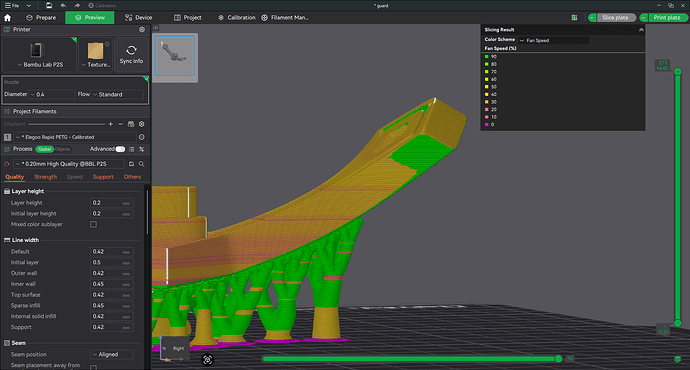This screenshot has height=370, width=690.
Task: Open the Support settings tab
Action: [103, 177]
